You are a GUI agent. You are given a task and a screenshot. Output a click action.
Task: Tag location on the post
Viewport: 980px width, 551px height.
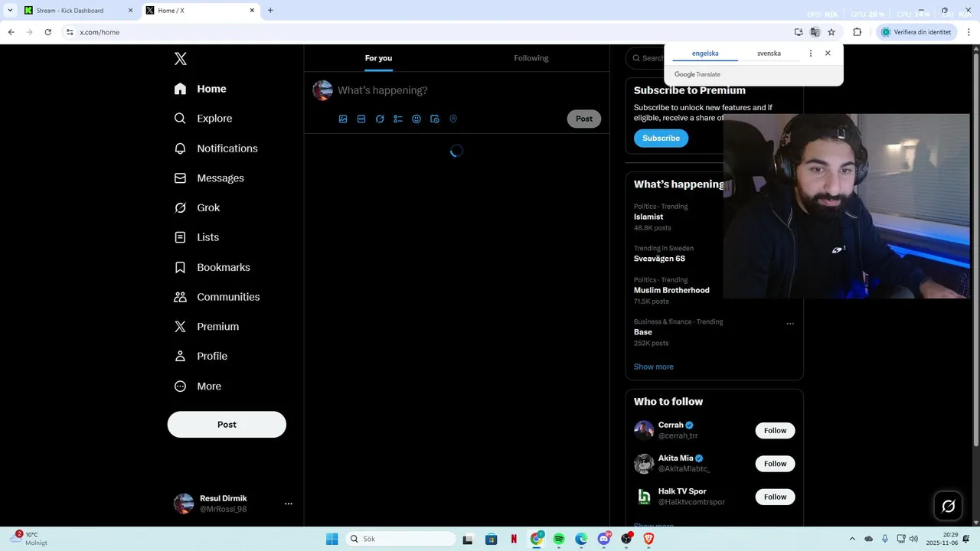point(453,119)
